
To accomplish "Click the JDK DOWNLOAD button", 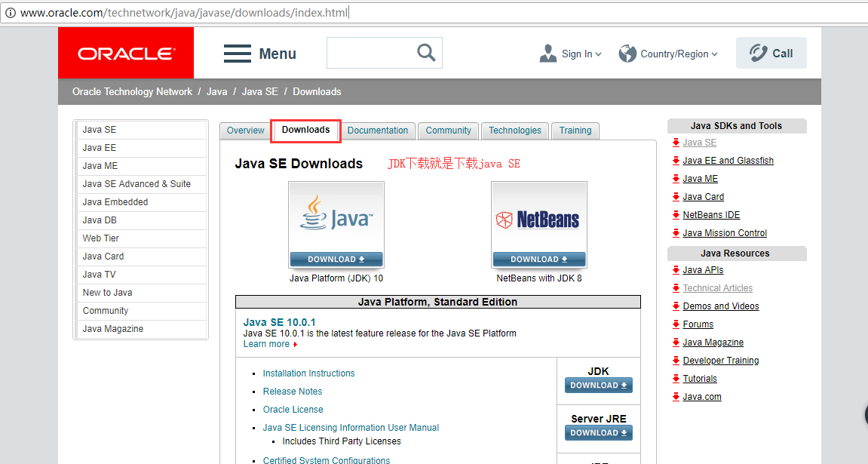I will (x=599, y=386).
